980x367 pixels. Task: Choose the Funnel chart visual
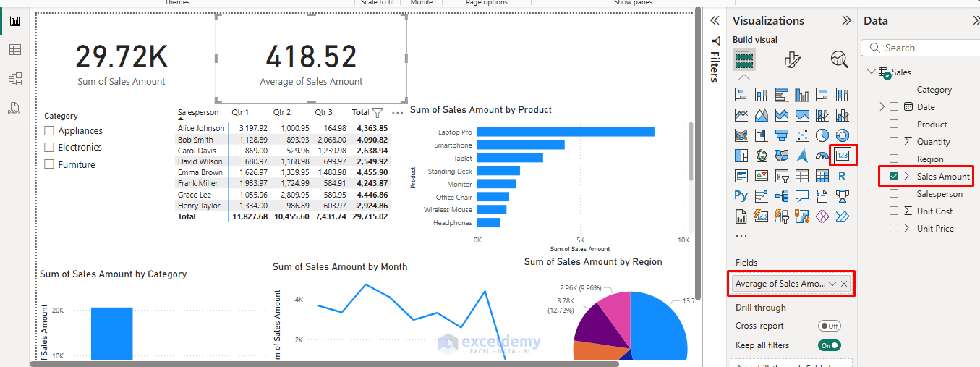tap(781, 135)
